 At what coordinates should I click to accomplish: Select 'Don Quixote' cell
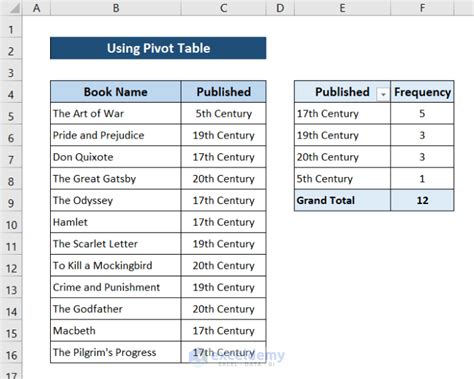click(x=116, y=157)
